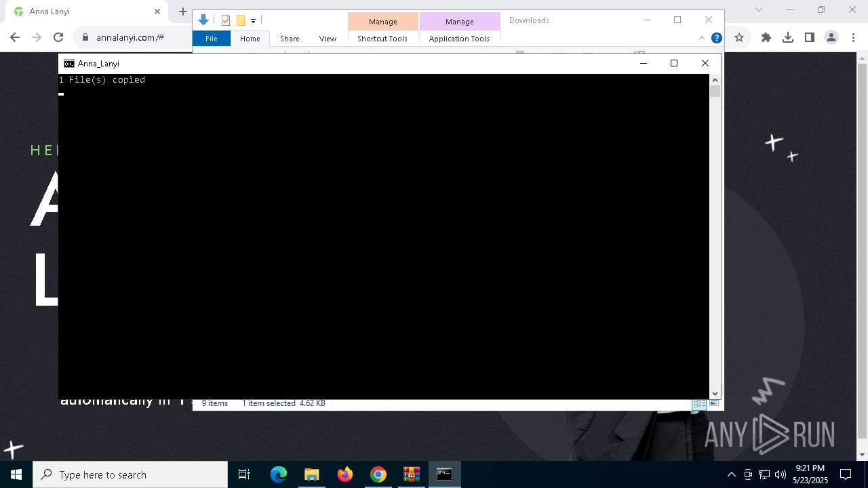The height and width of the screenshot is (488, 868).
Task: Open the Windows Start menu
Action: (16, 474)
